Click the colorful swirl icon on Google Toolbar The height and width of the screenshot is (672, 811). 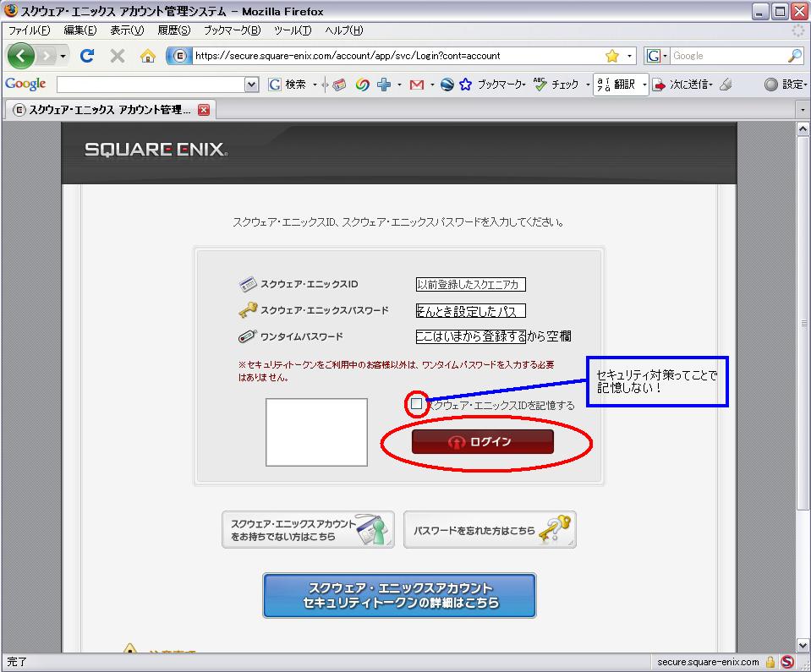click(x=362, y=85)
